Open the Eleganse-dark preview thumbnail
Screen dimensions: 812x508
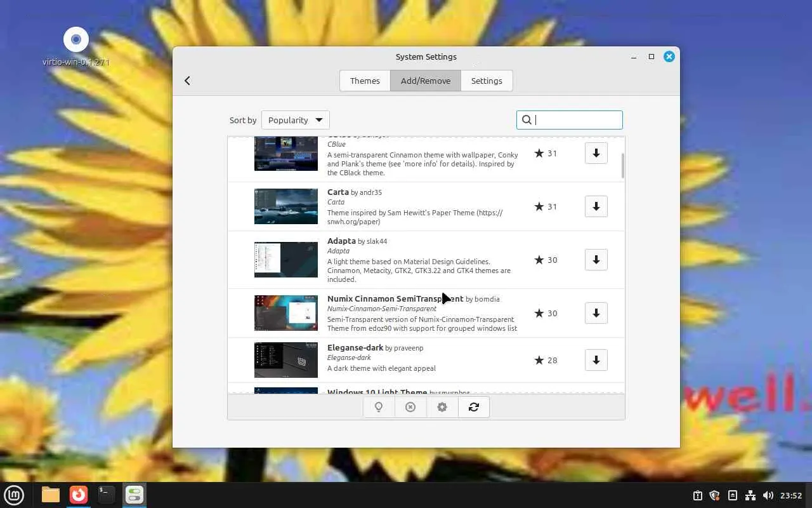coord(286,360)
